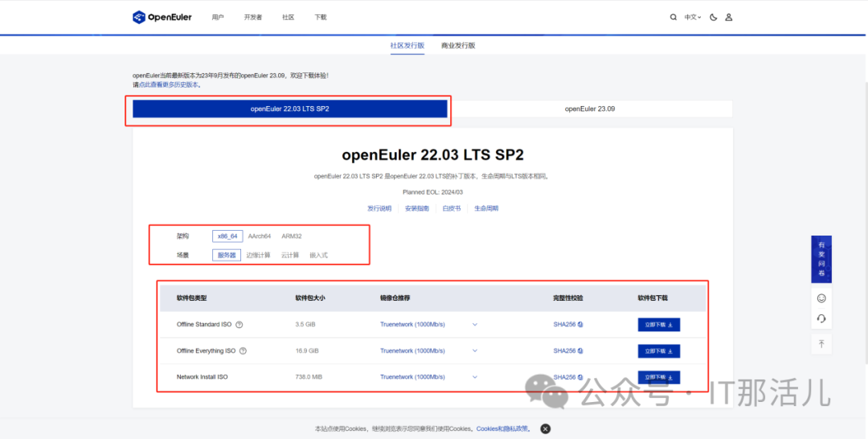868x439 pixels.
Task: Open search with magnifier icon
Action: 674,17
